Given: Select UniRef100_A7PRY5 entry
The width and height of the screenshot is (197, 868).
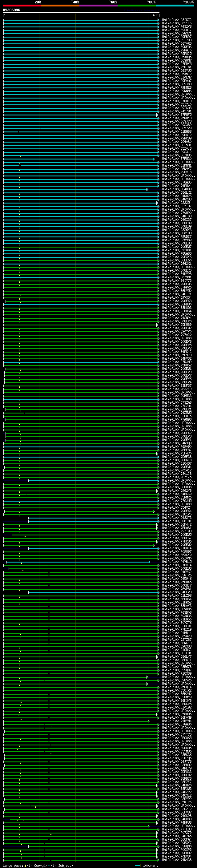Looking at the screenshot, I should [x=177, y=64].
